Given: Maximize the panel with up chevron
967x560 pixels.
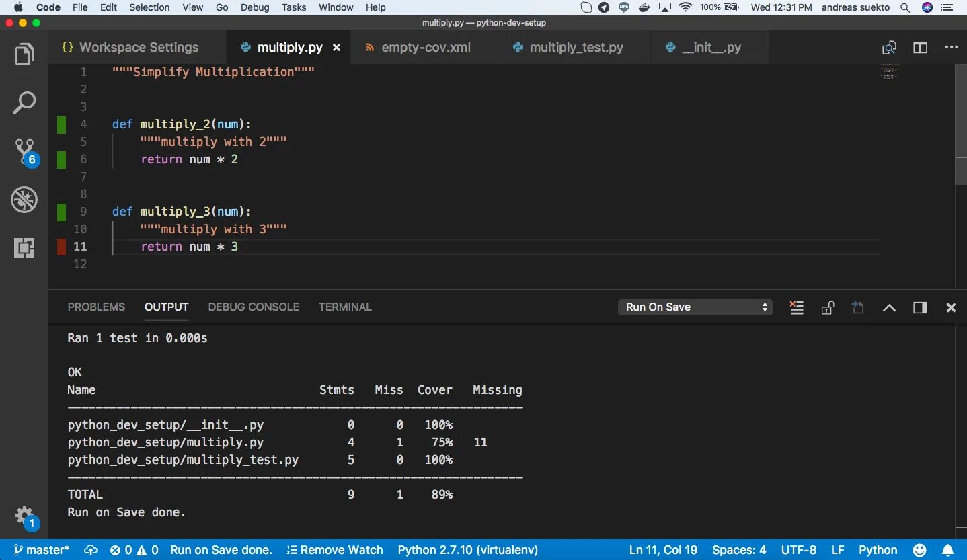Looking at the screenshot, I should coord(889,307).
